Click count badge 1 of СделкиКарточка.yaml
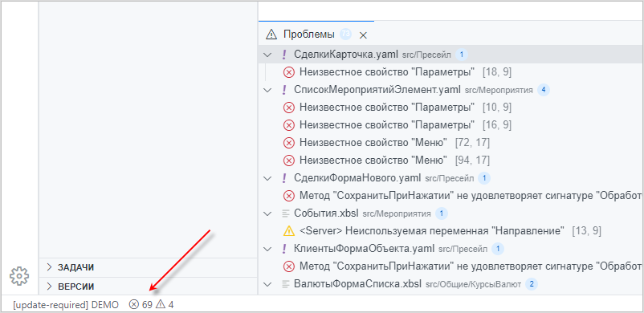 pos(462,55)
